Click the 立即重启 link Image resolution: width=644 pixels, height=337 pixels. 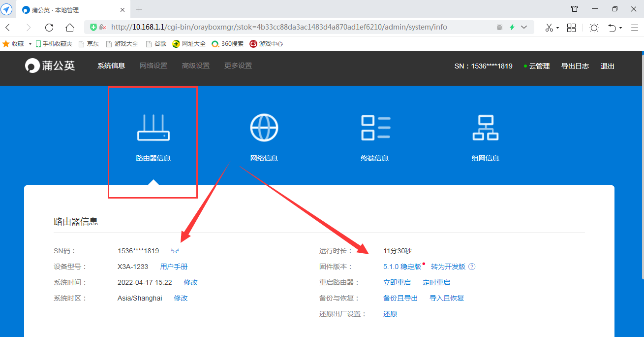pos(397,283)
